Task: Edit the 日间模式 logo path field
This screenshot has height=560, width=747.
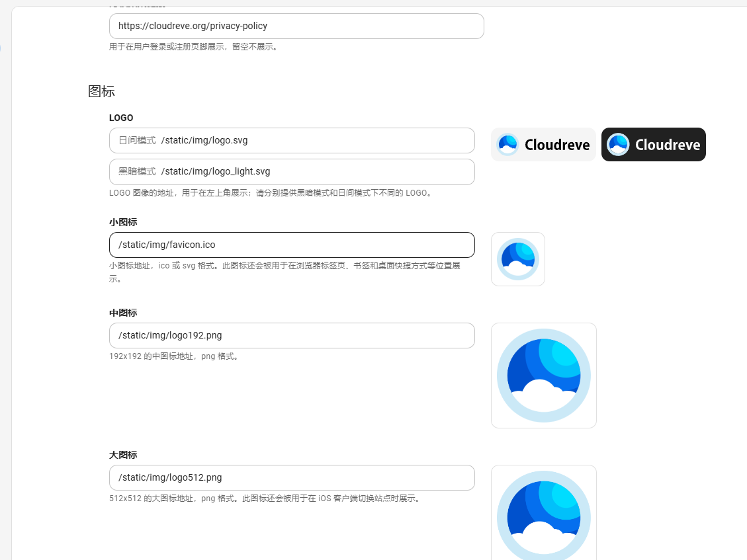Action: tap(292, 140)
